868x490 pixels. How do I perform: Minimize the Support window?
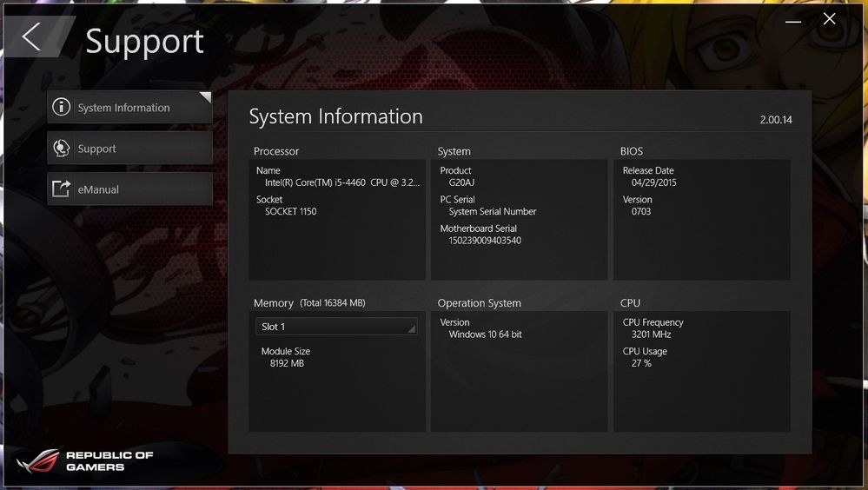[793, 21]
